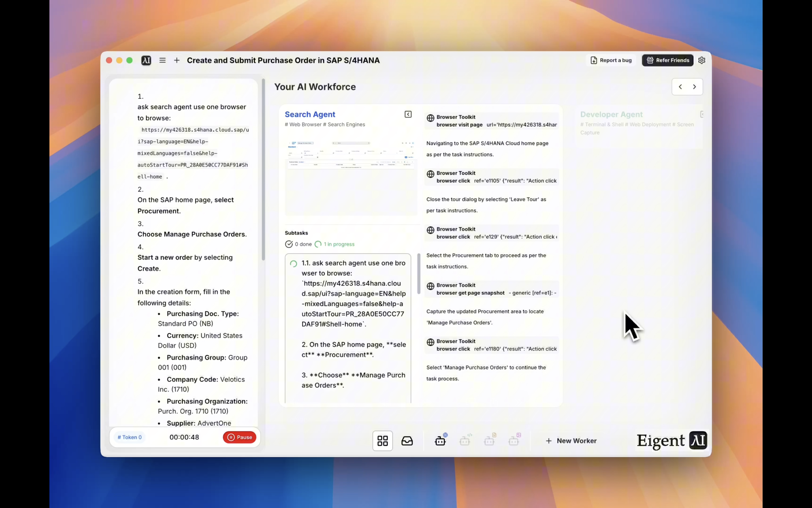Open the browser click ref e129 entry
This screenshot has width=812, height=508.
[492, 233]
